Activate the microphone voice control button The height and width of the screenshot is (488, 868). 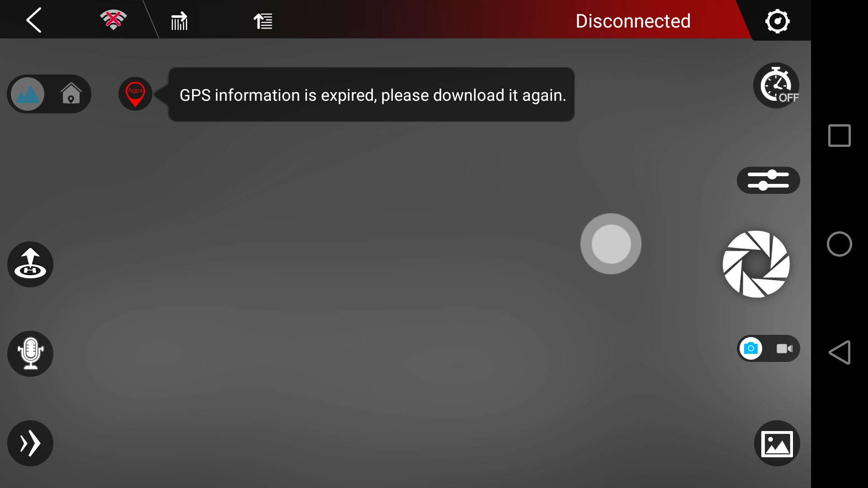tap(30, 354)
